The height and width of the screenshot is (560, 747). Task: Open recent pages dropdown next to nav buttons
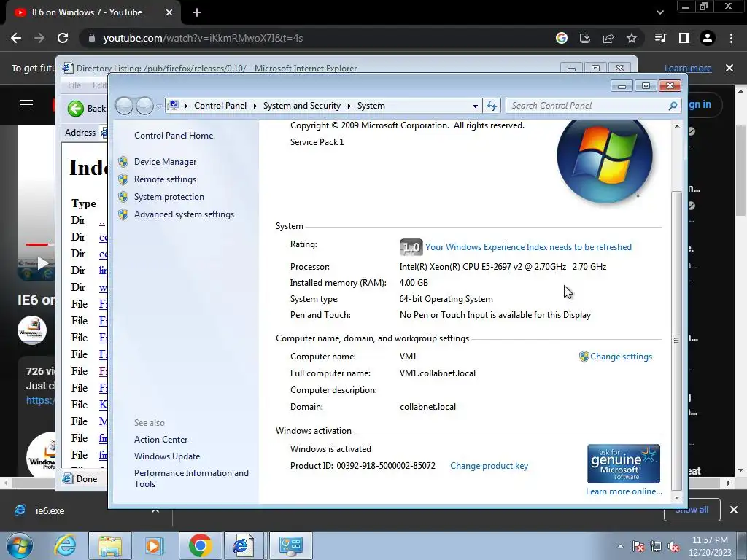[159, 106]
